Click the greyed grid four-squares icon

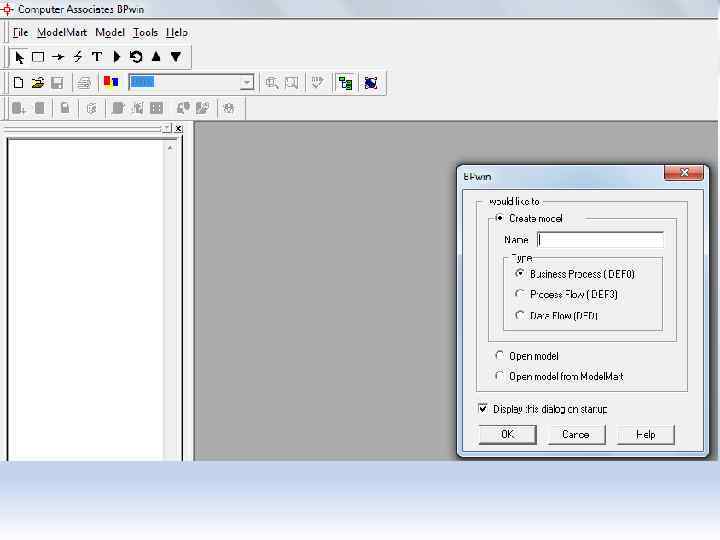157,108
